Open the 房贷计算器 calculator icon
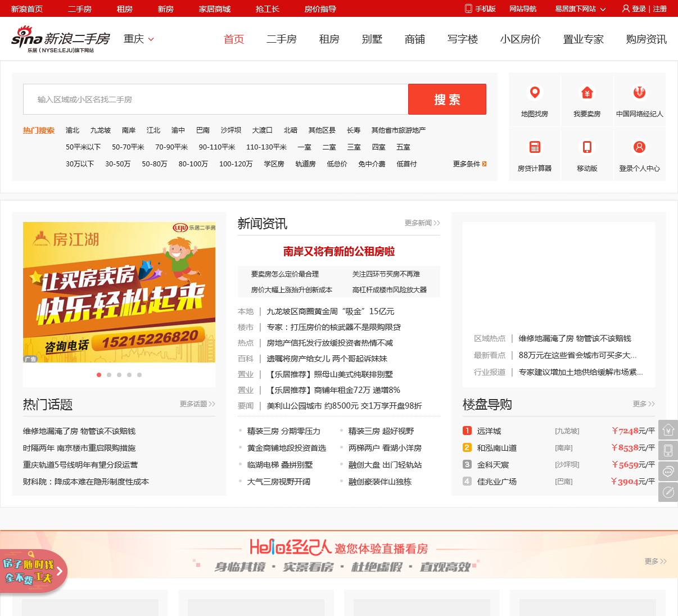 (535, 147)
